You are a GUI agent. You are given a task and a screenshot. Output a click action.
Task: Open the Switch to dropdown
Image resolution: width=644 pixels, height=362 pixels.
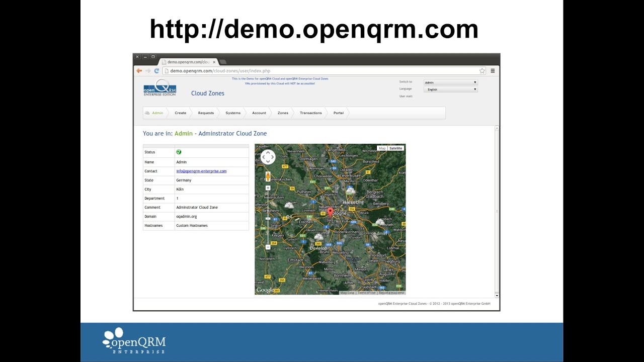450,82
